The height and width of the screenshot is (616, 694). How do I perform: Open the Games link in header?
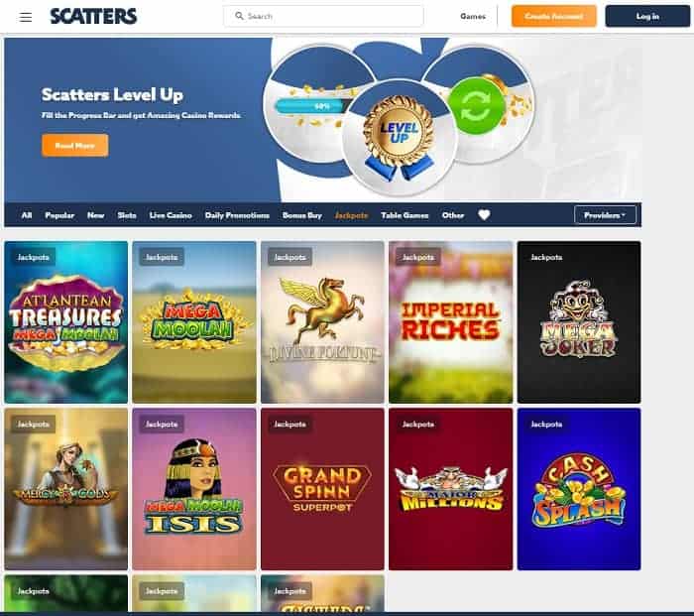click(473, 17)
